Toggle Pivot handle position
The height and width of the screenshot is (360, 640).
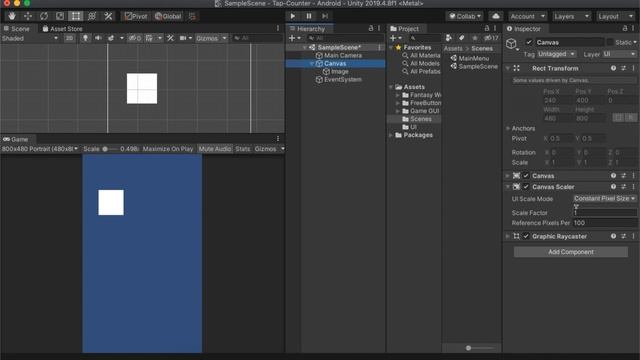point(136,16)
